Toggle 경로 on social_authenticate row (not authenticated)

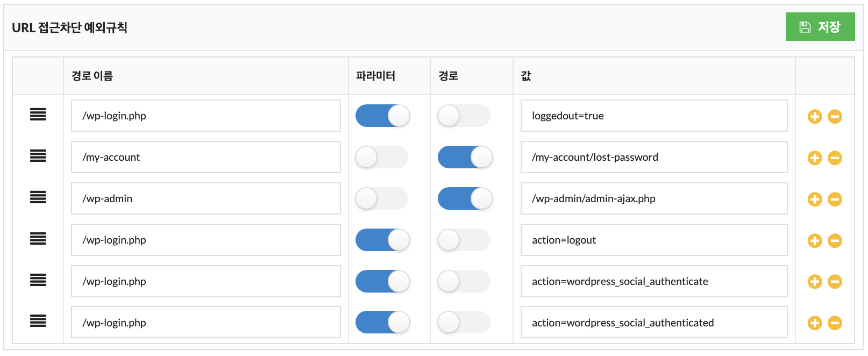(x=464, y=281)
